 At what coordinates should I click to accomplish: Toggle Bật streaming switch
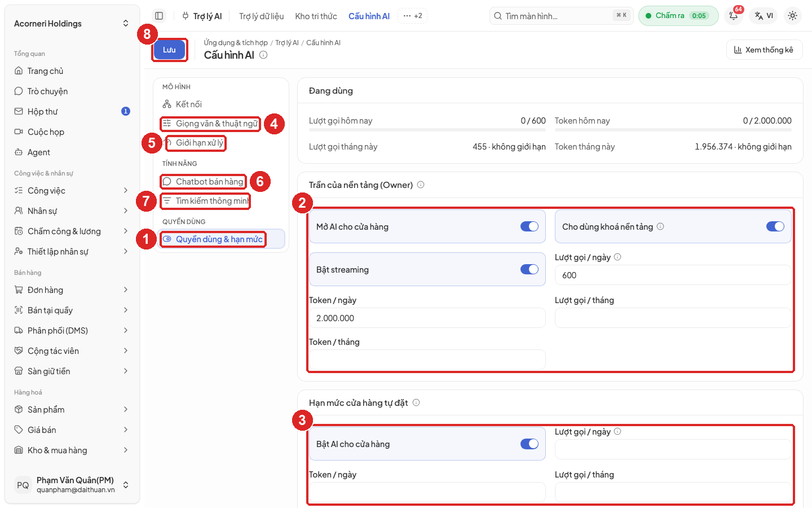point(529,269)
